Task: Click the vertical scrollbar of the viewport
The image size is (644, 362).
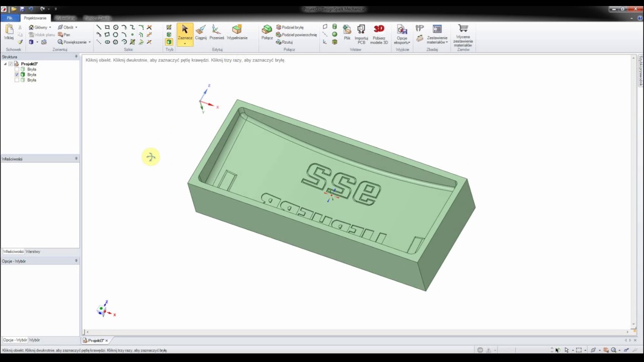Action: coord(634,191)
